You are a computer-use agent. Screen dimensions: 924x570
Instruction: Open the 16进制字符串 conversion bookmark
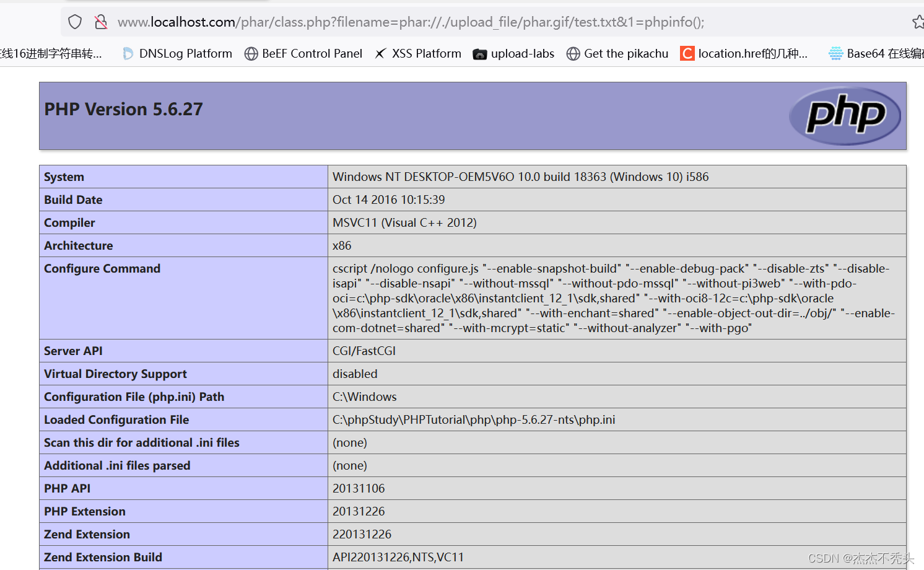coord(51,54)
